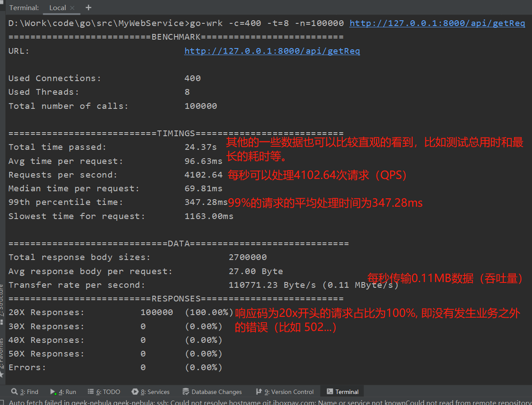Close the Local terminal session

pyautogui.click(x=72, y=7)
